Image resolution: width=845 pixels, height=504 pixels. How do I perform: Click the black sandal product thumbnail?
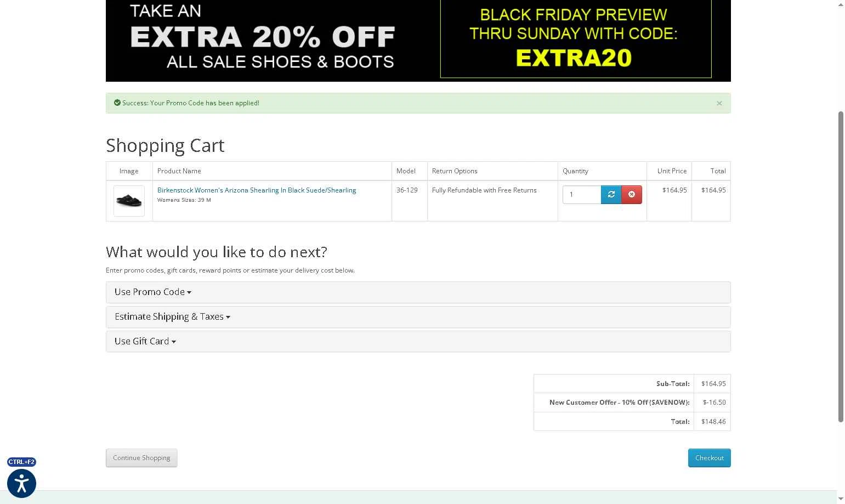pyautogui.click(x=129, y=201)
